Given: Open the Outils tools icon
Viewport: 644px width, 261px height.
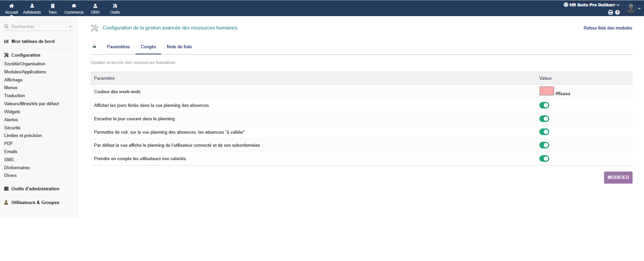Looking at the screenshot, I should coord(115,6).
